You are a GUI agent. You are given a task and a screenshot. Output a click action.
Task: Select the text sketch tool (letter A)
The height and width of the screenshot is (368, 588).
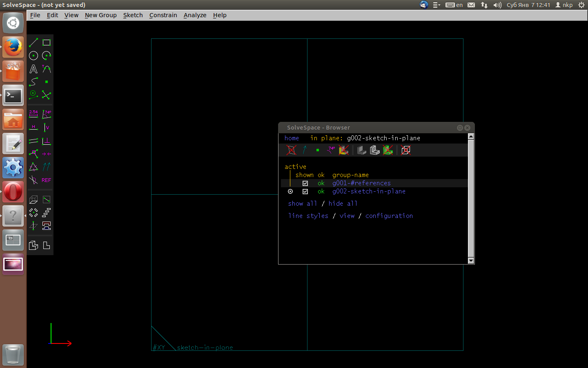[x=33, y=69]
